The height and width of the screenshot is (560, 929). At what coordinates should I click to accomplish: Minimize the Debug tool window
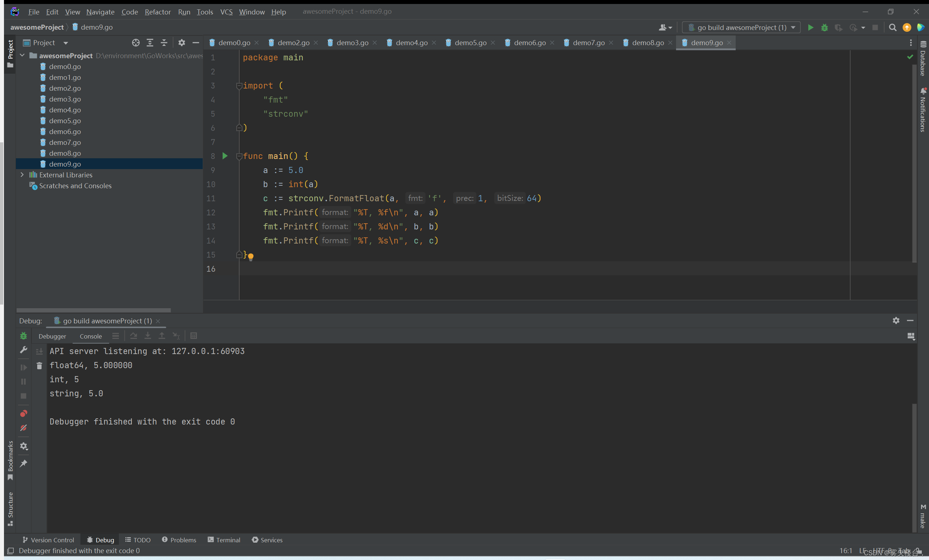coord(910,320)
